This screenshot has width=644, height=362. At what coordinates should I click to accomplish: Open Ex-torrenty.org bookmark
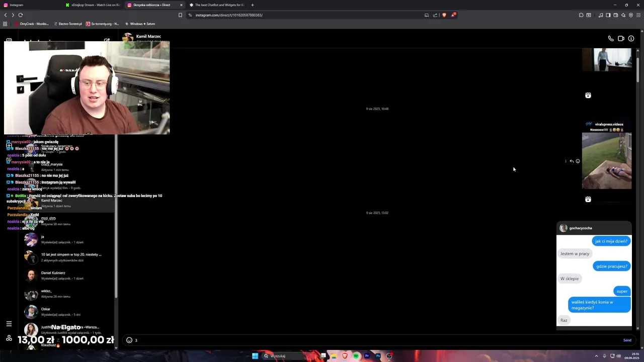pyautogui.click(x=102, y=24)
